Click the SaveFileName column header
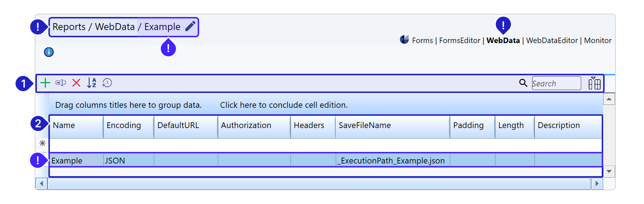This screenshot has width=644, height=204. pyautogui.click(x=365, y=126)
